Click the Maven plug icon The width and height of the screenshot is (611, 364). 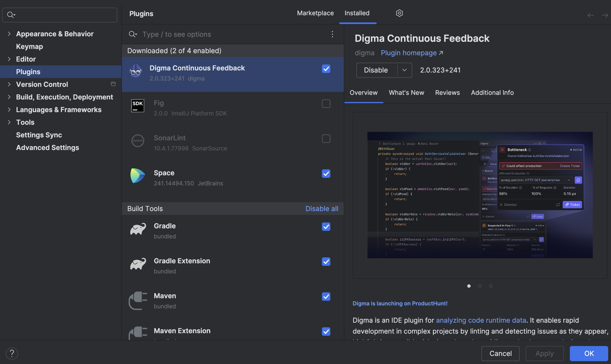(138, 300)
